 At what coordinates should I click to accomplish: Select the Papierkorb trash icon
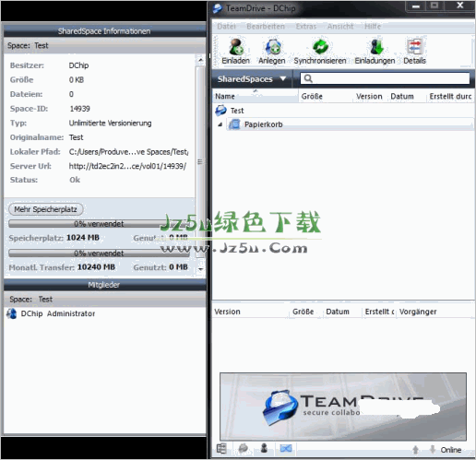pos(234,124)
